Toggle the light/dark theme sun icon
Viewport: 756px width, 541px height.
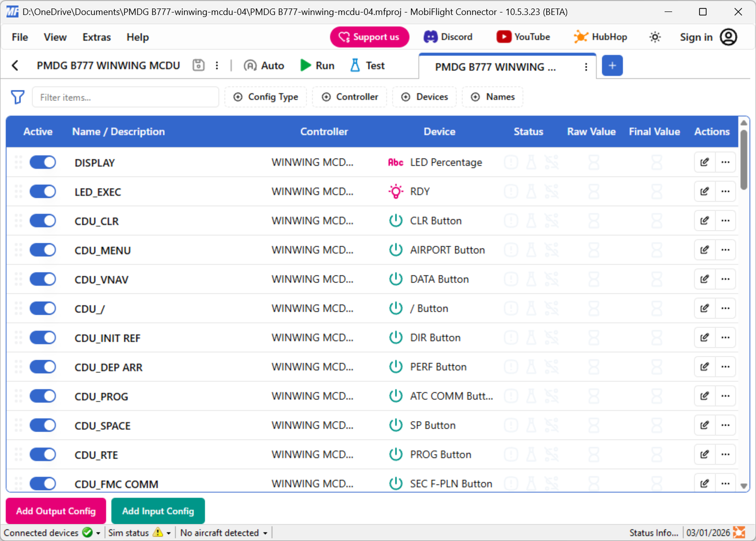[x=655, y=37]
